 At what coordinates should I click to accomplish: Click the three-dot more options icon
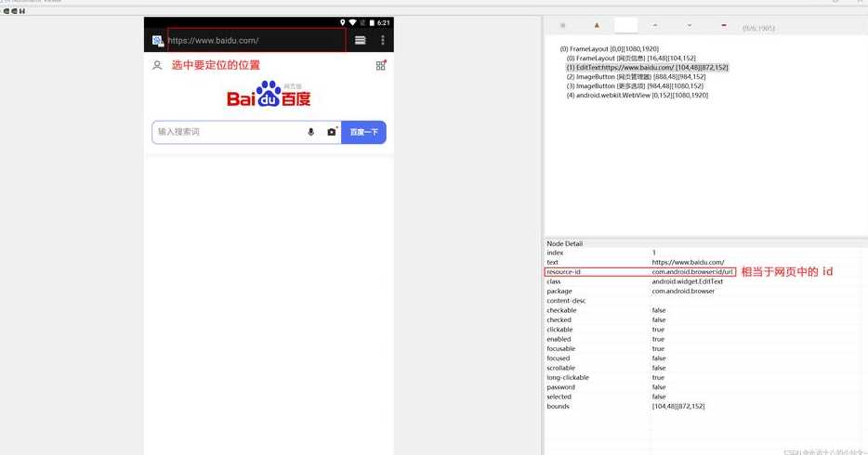(x=383, y=40)
